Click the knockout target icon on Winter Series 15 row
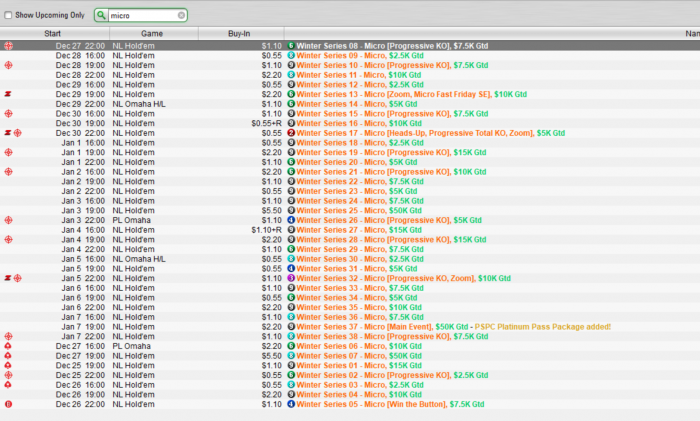The width and height of the screenshot is (700, 421). (x=8, y=113)
